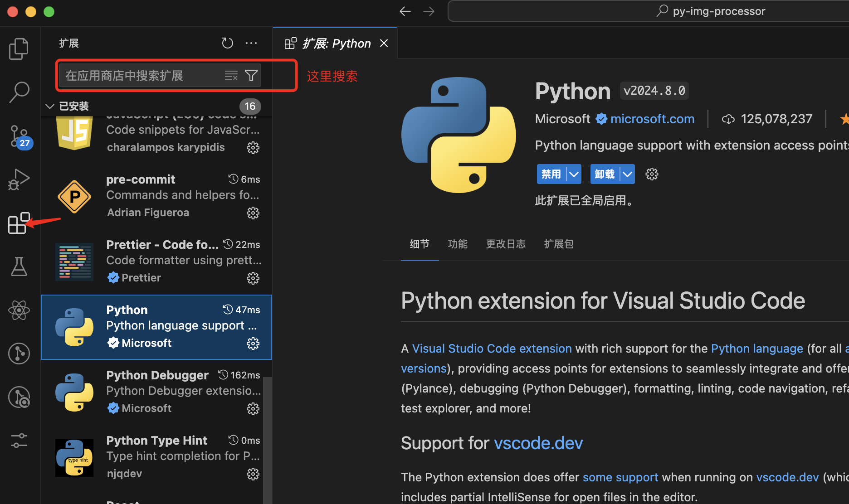Manage Python Debugger extension gear

(x=253, y=409)
